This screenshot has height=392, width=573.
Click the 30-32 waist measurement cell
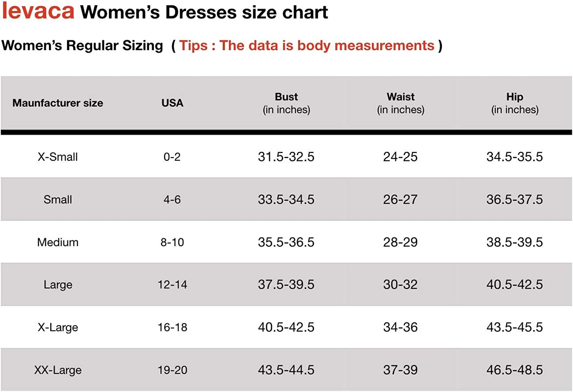click(400, 285)
